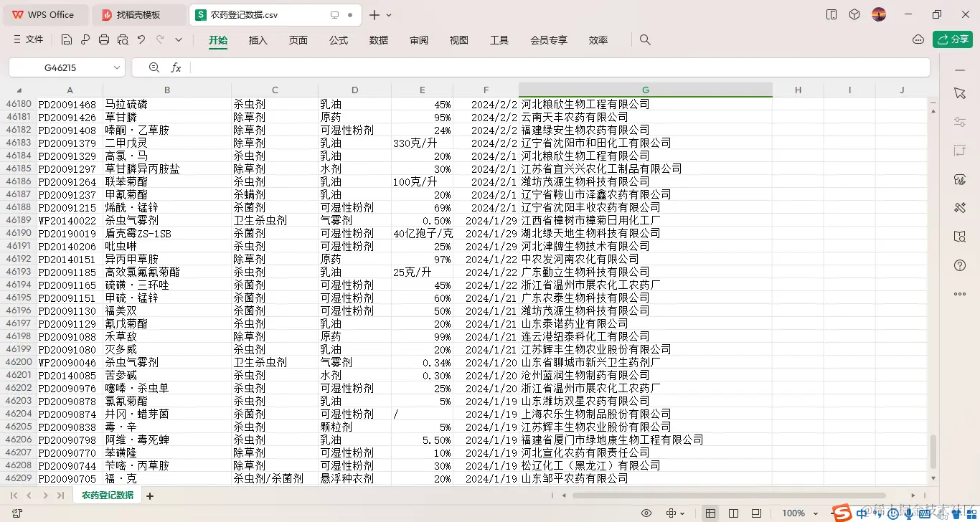Open the reading mode dropdown arrow in the status bar
The width and height of the screenshot is (980, 522).
[x=682, y=513]
